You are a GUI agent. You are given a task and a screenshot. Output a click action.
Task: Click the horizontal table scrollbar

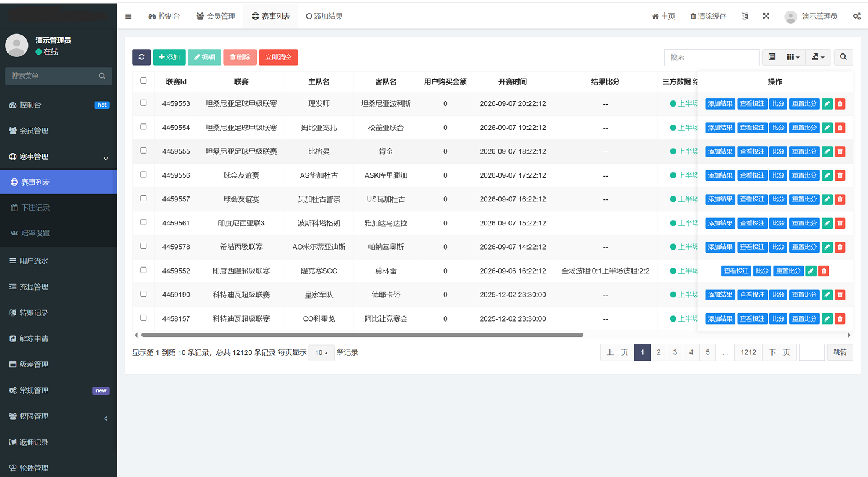tap(363, 335)
